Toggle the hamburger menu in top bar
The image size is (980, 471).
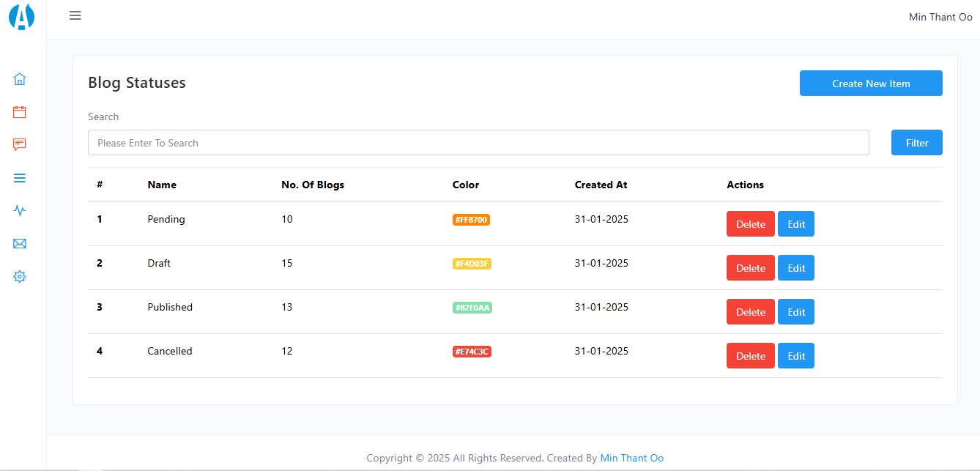coord(75,15)
